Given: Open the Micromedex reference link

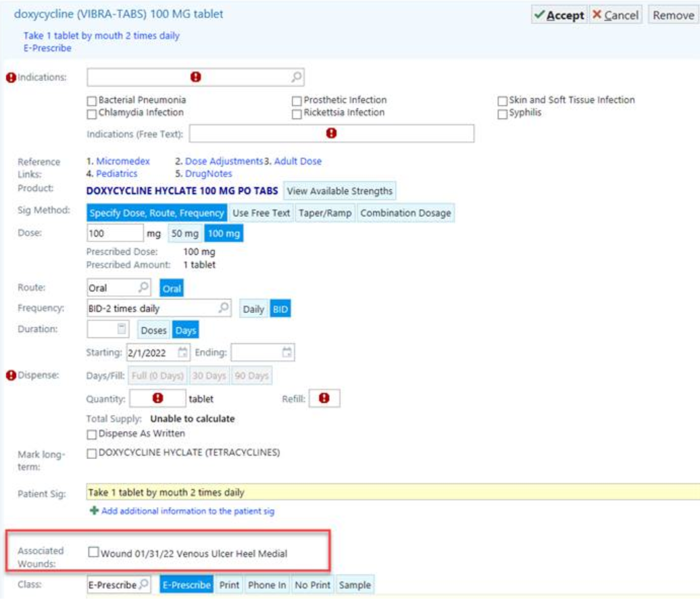Looking at the screenshot, I should click(x=123, y=161).
